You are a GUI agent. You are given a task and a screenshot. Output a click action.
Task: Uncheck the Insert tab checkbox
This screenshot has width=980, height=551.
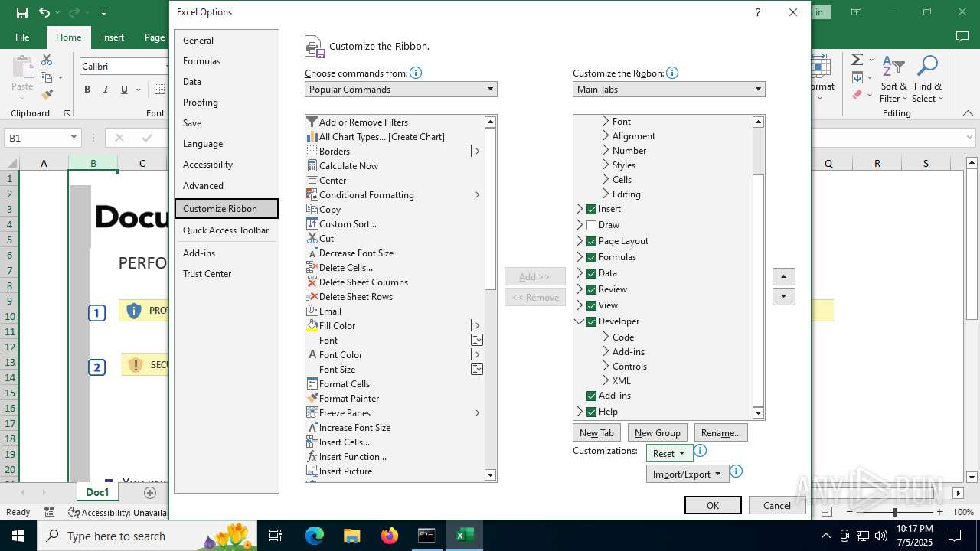coord(591,209)
